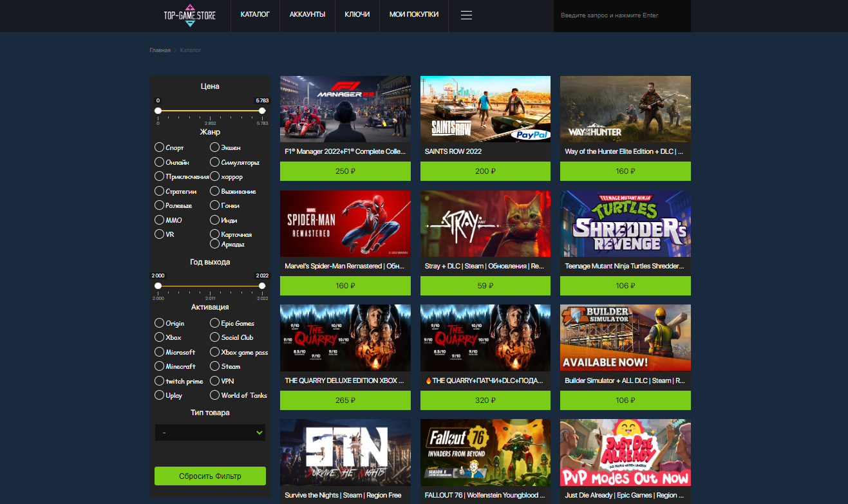The height and width of the screenshot is (504, 848).
Task: Select the Спорт genre radio button
Action: (160, 147)
